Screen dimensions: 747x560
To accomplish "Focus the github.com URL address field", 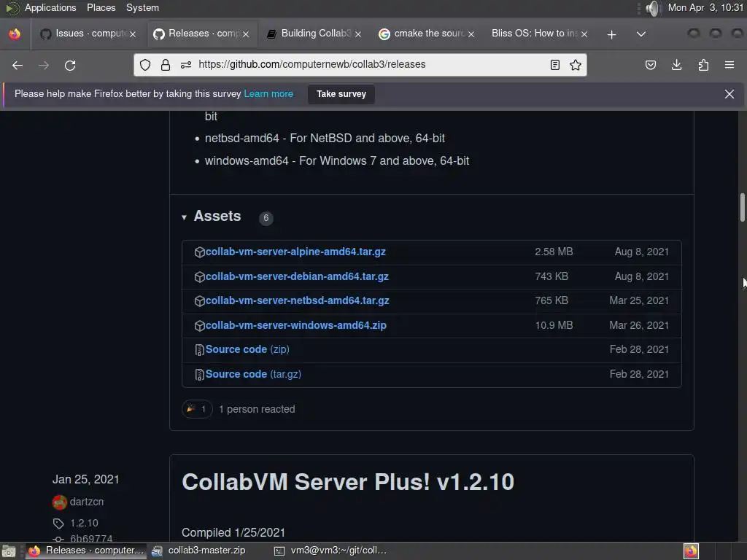I will 362,65.
